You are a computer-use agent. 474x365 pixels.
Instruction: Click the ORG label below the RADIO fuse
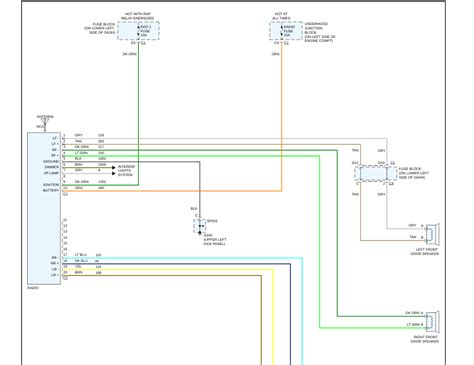tap(275, 54)
